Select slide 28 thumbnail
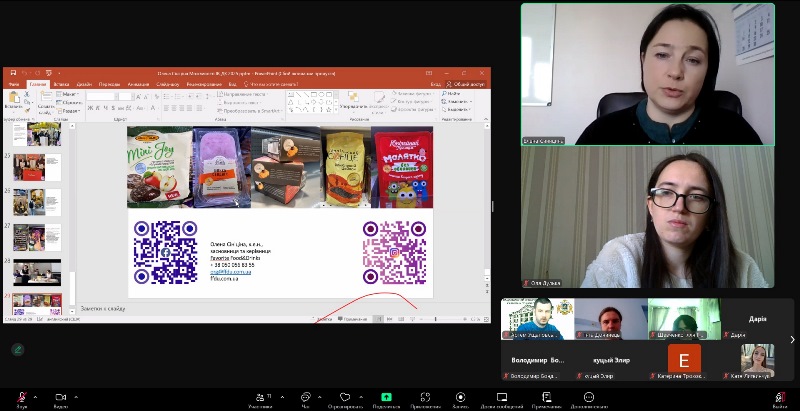 [37, 272]
